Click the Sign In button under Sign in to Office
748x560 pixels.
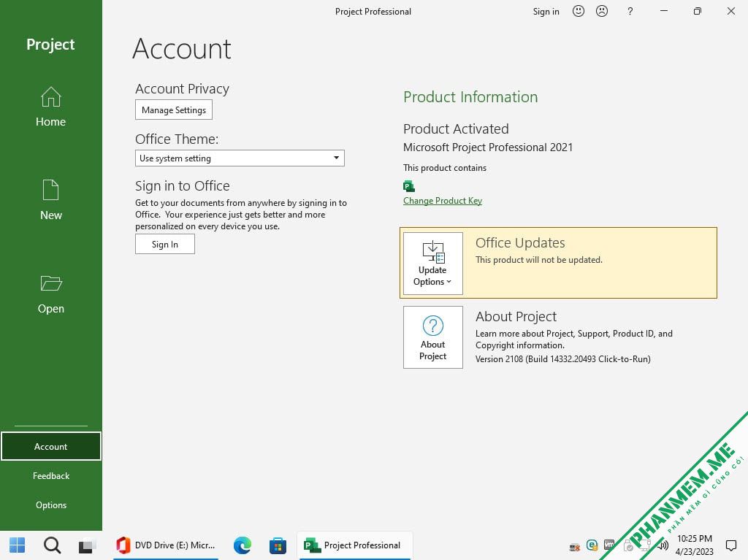click(164, 244)
